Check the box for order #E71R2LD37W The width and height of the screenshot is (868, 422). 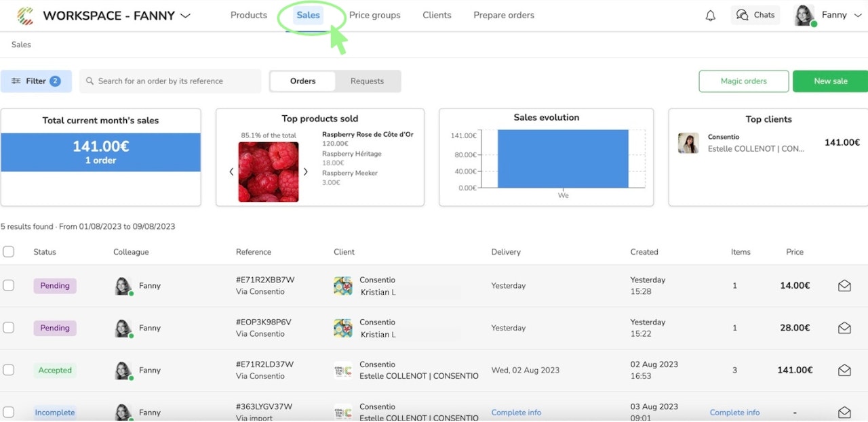[x=8, y=370]
